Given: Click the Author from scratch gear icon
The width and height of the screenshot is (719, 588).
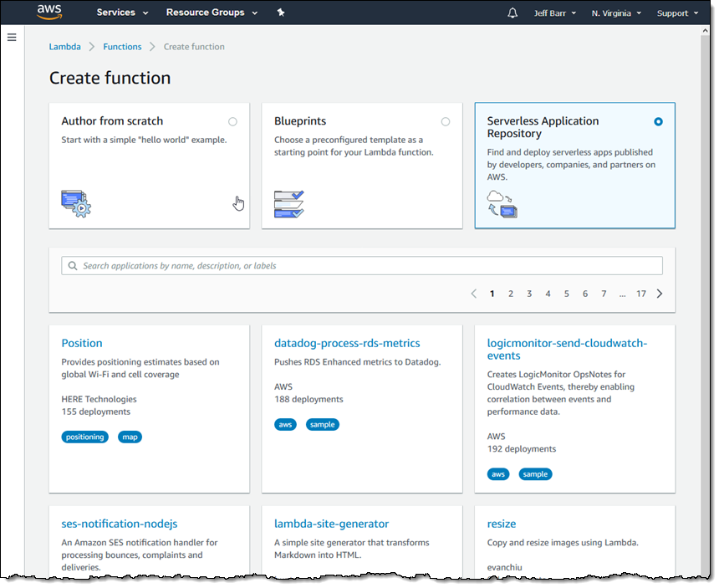Looking at the screenshot, I should pyautogui.click(x=75, y=203).
